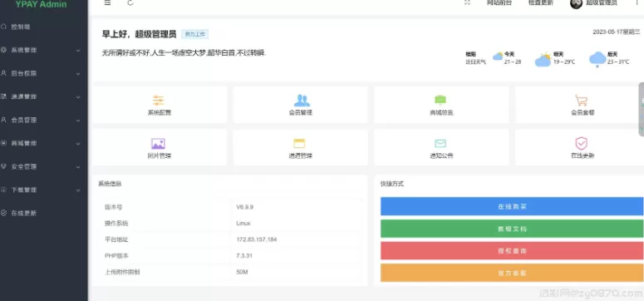Click tomorrow's 明天 sunny-cloud weather icon
The image size is (644, 301).
point(543,60)
